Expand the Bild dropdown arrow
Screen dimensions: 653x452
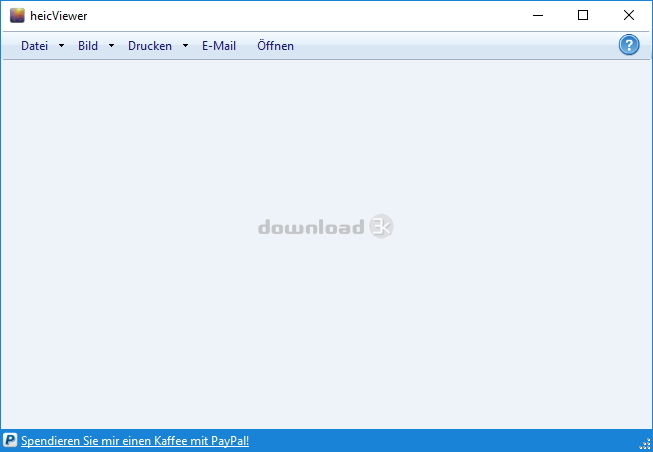point(111,46)
